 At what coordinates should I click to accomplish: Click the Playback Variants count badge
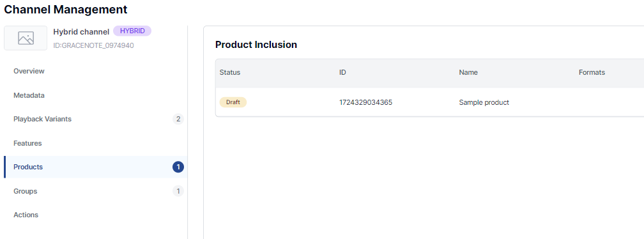[x=178, y=119]
